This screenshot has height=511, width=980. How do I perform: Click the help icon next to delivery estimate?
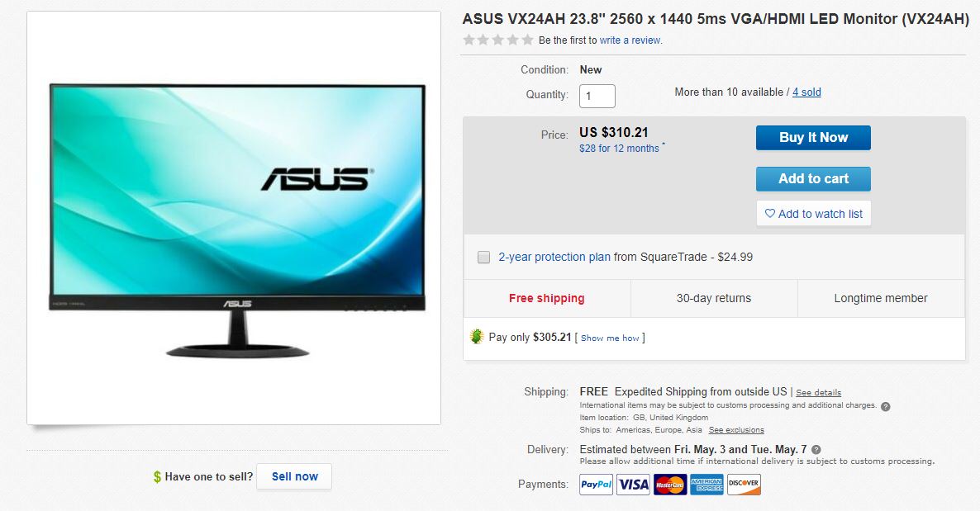click(x=816, y=449)
